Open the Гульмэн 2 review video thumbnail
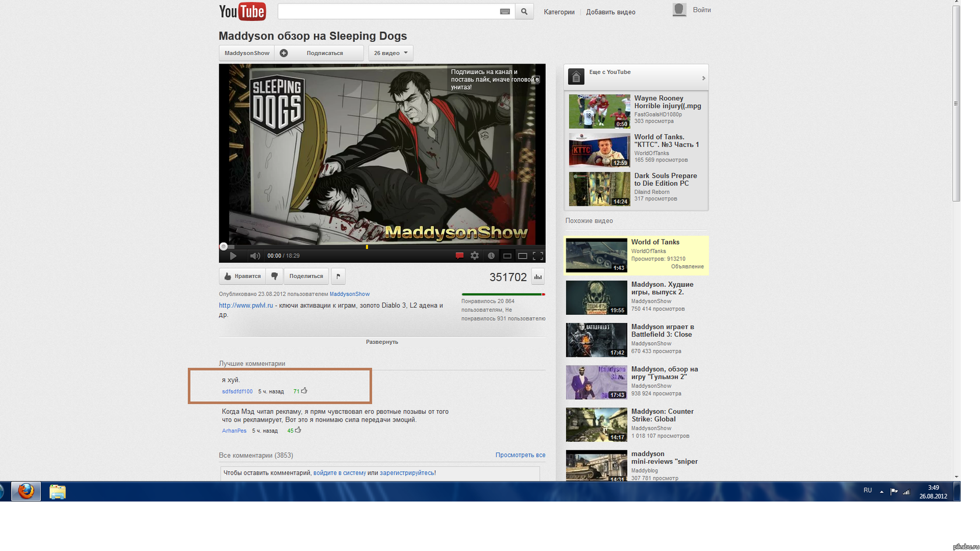 (x=596, y=382)
